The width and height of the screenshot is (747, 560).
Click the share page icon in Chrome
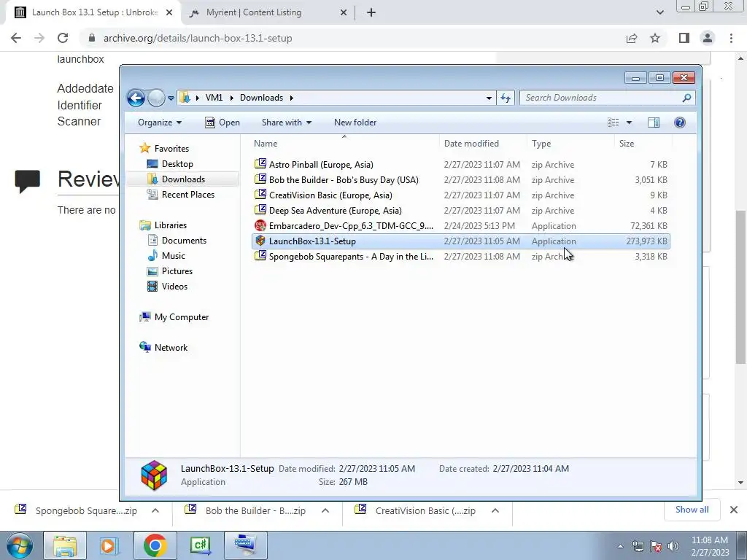pyautogui.click(x=632, y=38)
